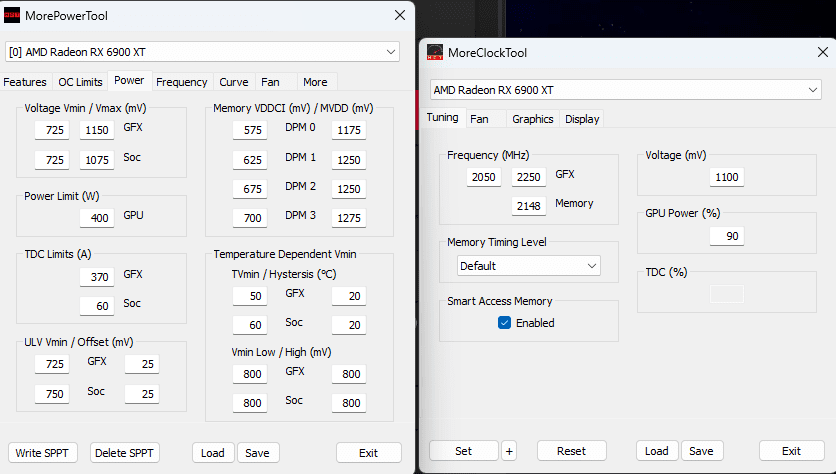Click the GPU Power percent field 90
Image resolution: width=836 pixels, height=474 pixels.
tap(727, 236)
